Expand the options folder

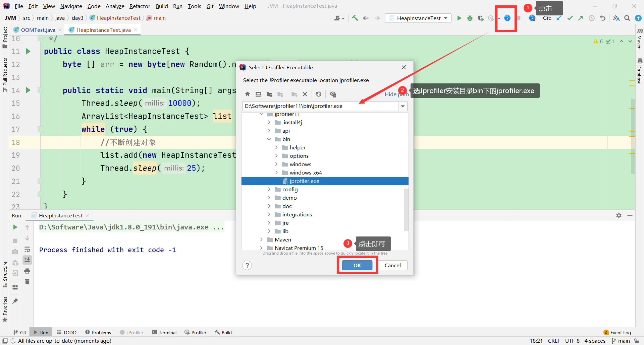276,156
